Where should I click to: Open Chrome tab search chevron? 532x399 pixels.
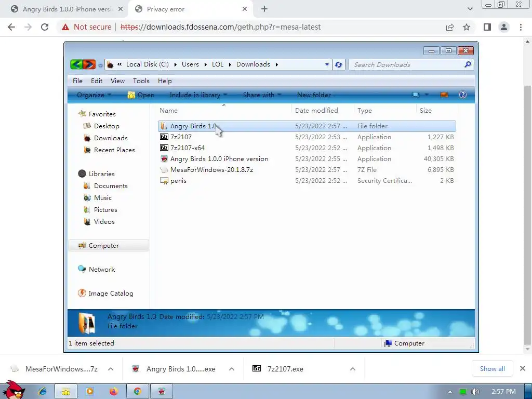coord(470,9)
